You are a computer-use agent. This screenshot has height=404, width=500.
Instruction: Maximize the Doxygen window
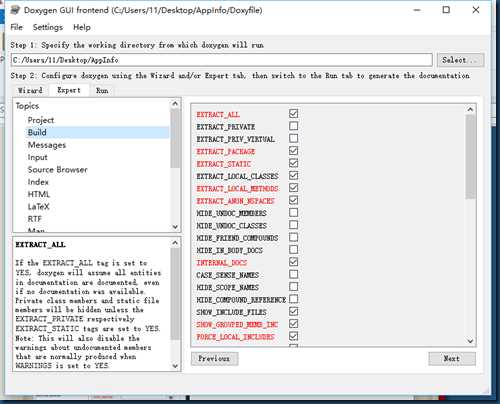(x=446, y=10)
